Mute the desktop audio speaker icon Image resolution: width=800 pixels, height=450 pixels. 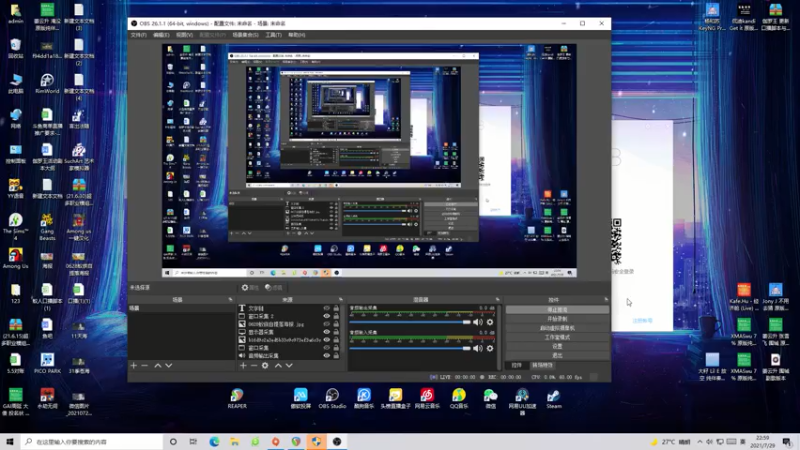(x=478, y=322)
